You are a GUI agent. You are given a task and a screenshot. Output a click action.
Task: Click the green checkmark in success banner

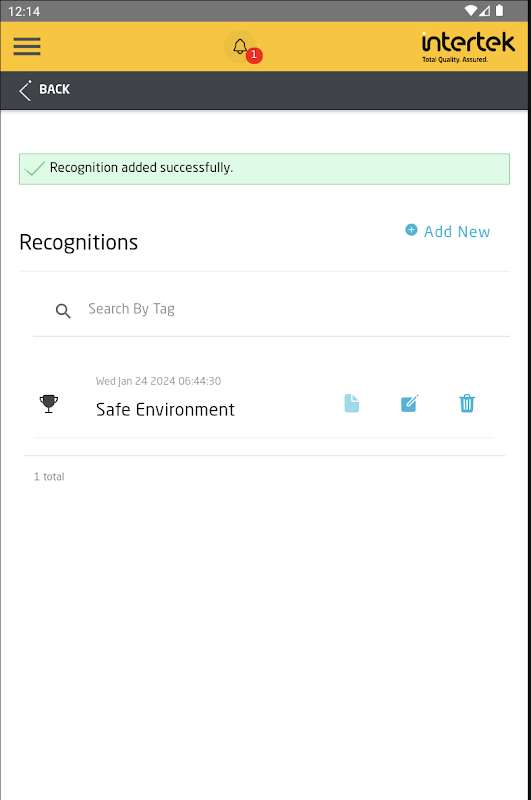coord(35,168)
